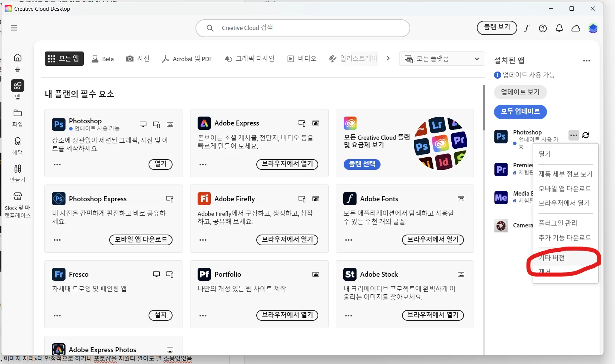The width and height of the screenshot is (615, 364).
Task: Click 열기 button on Photoshop card
Action: tap(160, 164)
